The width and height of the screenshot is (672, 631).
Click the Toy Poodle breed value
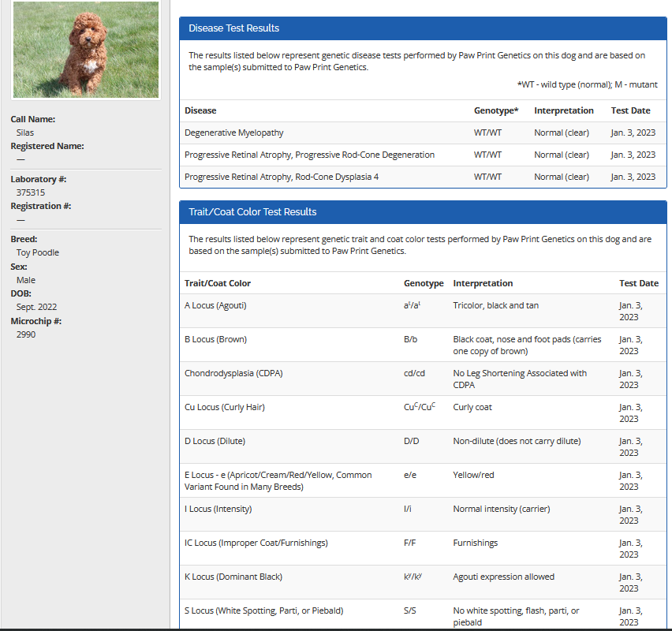(38, 252)
